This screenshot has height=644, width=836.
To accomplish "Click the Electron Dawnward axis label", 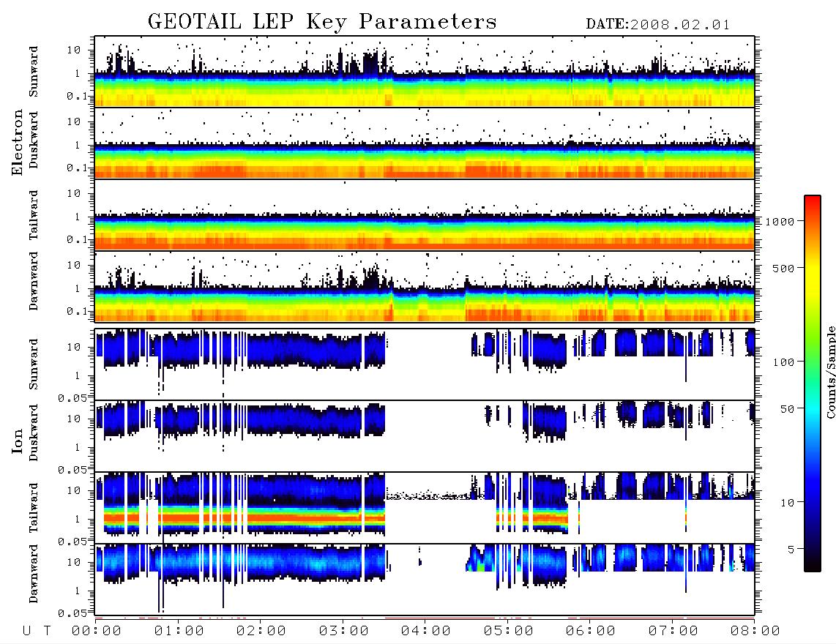I will click(34, 282).
